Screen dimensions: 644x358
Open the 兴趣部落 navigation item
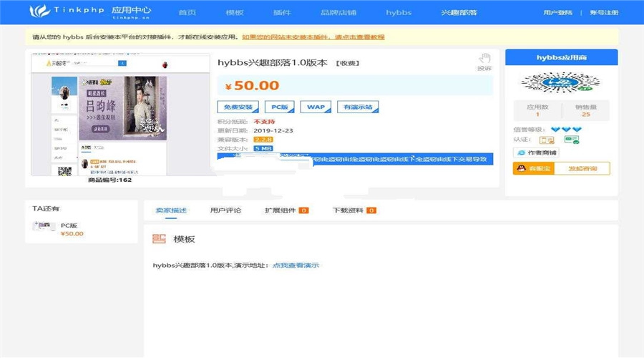[x=459, y=12]
